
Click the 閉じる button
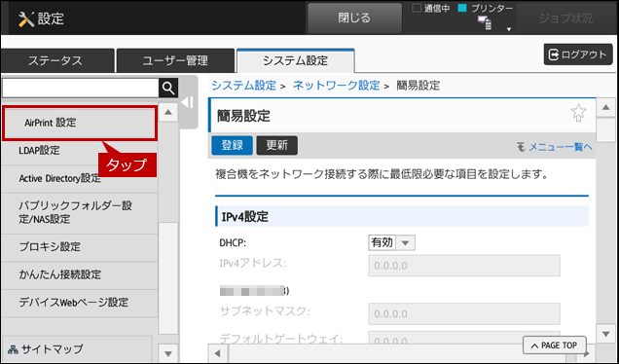(354, 18)
